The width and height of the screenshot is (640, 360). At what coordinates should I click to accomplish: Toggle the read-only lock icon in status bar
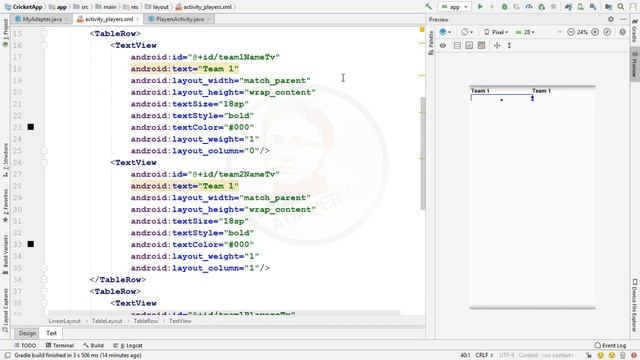[x=588, y=356]
